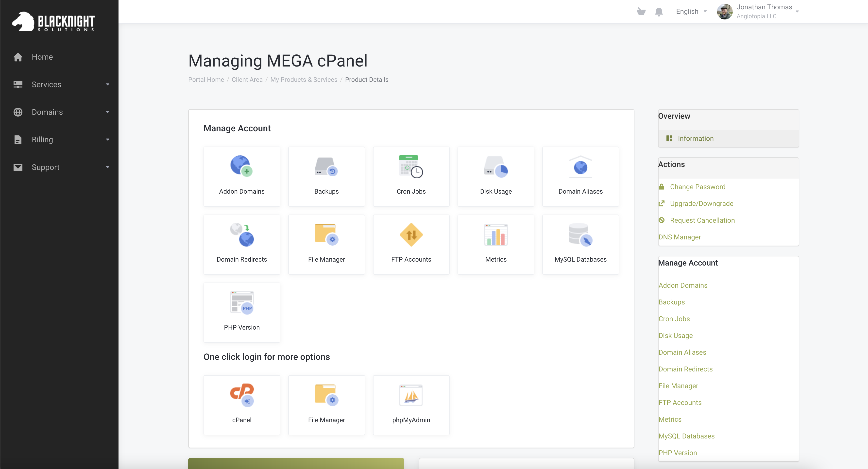Screen dimensions: 868x469
Task: Expand the Services sidebar arrow
Action: point(107,84)
